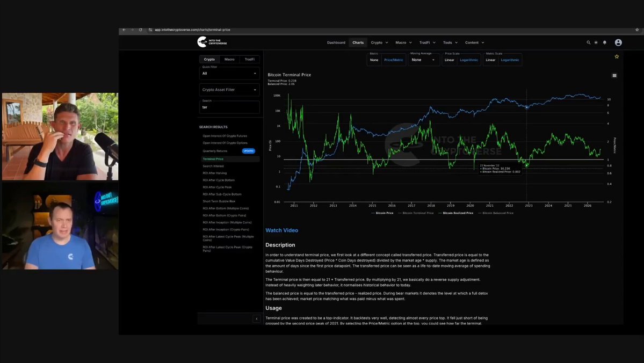Toggle Bitcoin Price series in legend
Screen dimensions: 644x363
tap(382, 213)
